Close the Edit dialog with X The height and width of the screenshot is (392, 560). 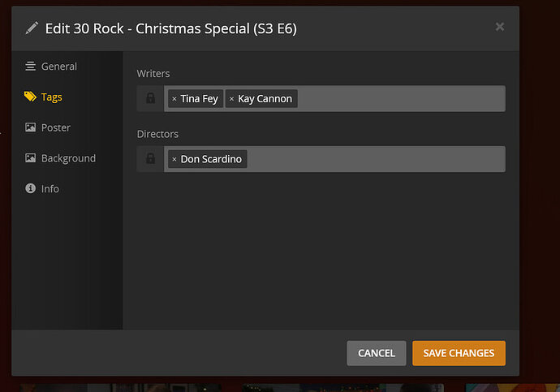tap(500, 27)
